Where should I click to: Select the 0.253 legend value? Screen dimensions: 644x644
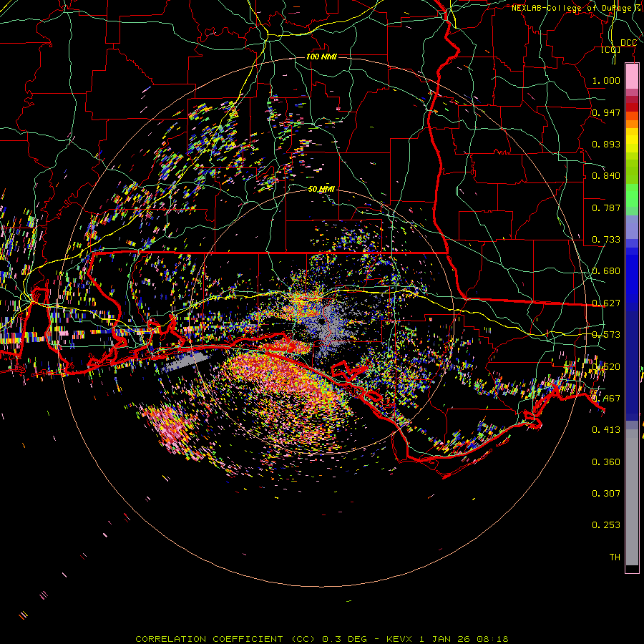[x=606, y=525]
